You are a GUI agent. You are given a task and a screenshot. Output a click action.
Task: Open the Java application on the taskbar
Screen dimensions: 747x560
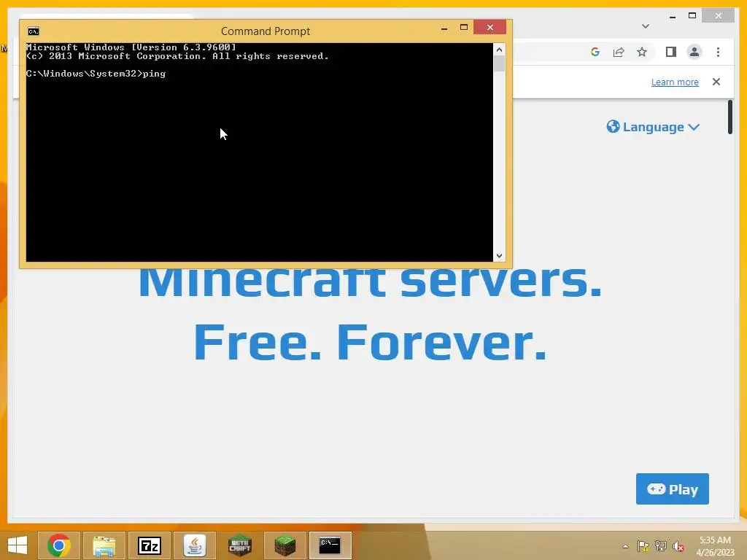[194, 545]
